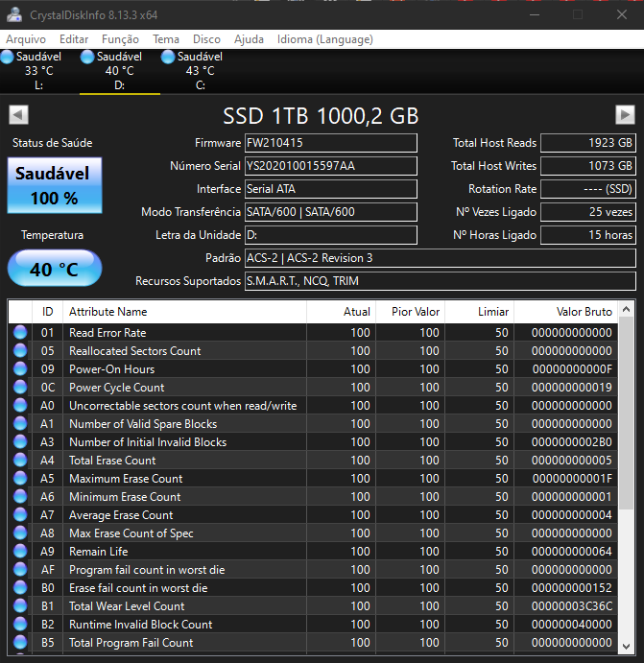Click status orb of Minimum Erase Count row
Viewport: 644px width, 663px height.
pos(20,496)
